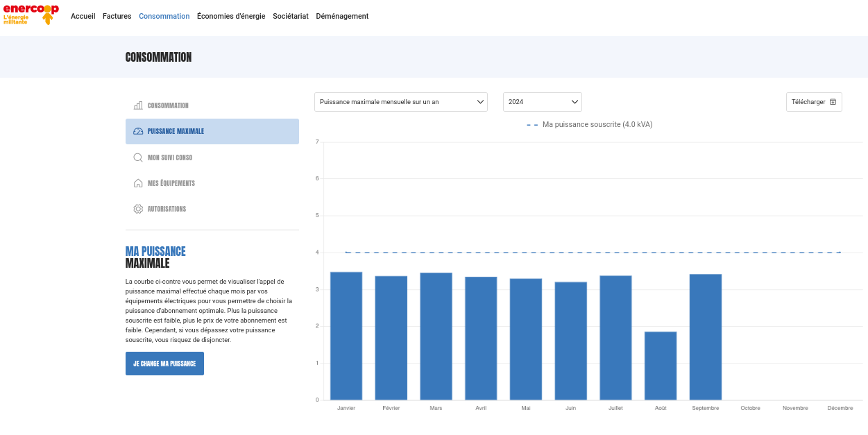Click the Novembre axis label

(x=795, y=408)
